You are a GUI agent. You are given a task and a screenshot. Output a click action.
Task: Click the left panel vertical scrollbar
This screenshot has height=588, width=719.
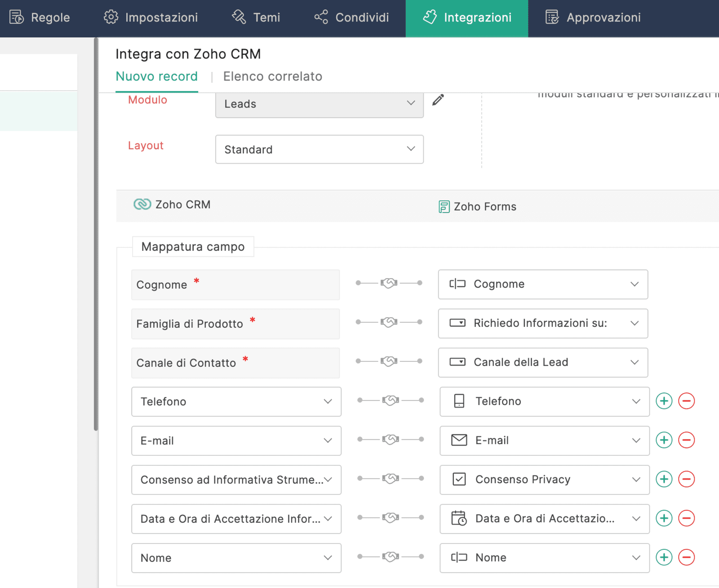click(x=96, y=234)
